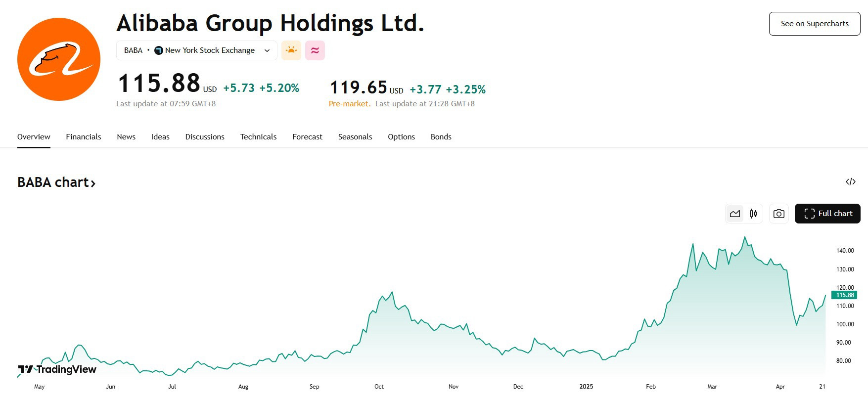Switch to the Financials tab
The image size is (868, 398).
(84, 137)
